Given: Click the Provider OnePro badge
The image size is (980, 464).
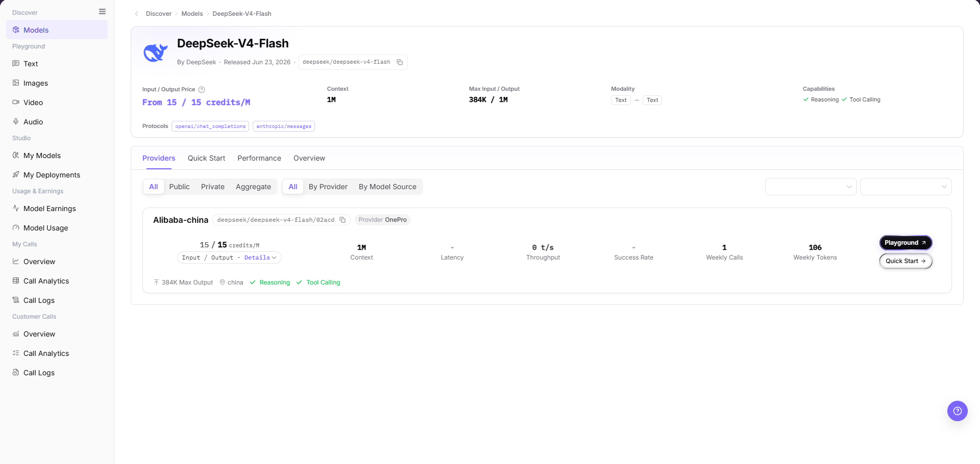Looking at the screenshot, I should pos(382,220).
